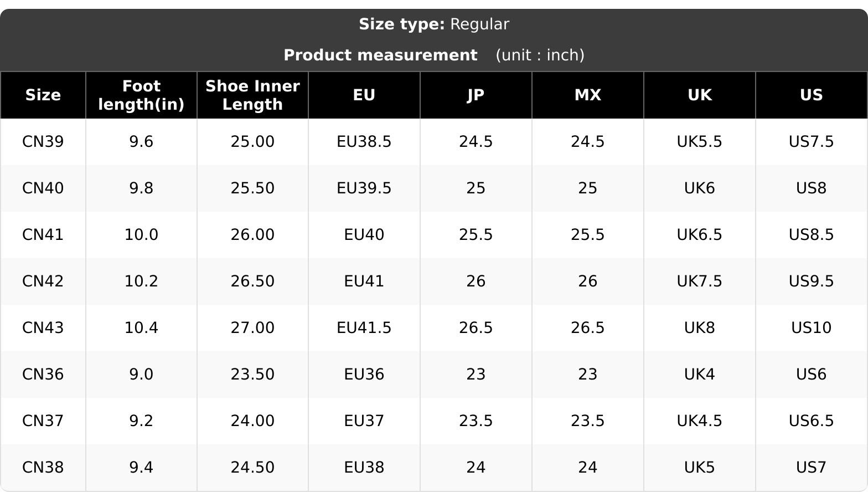
Task: Select the UK7.5 cell
Action: pos(700,281)
